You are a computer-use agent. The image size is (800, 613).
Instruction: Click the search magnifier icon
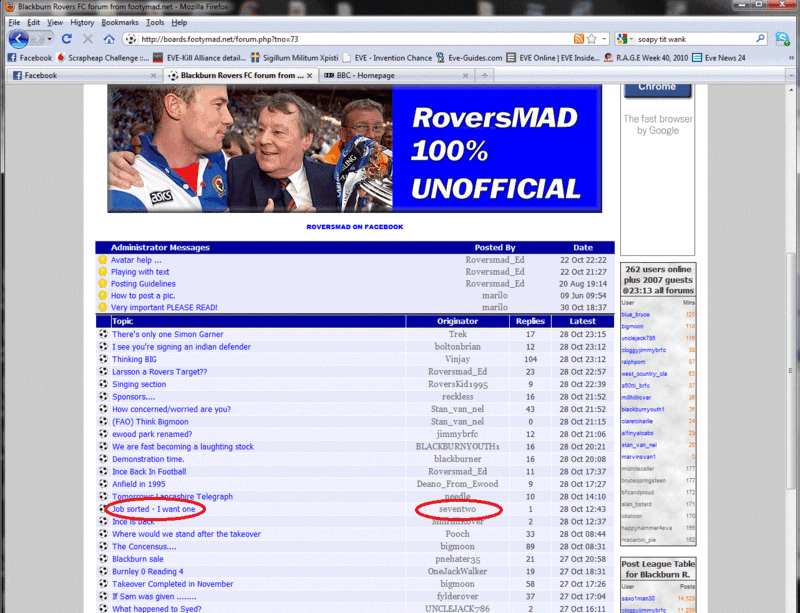tap(760, 39)
